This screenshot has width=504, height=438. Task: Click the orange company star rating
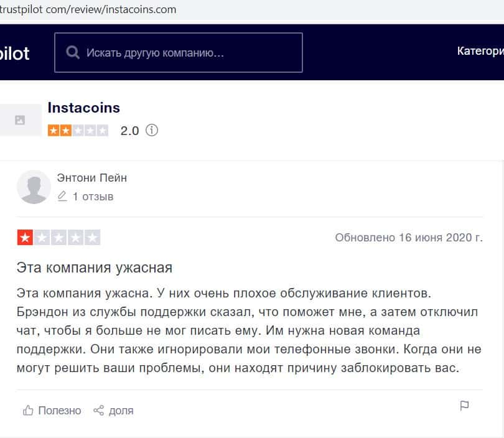[x=78, y=131]
